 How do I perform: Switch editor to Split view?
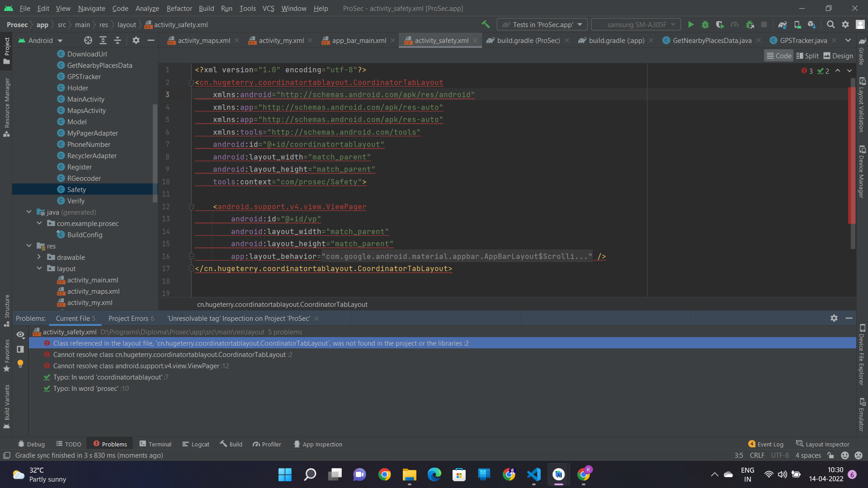[x=807, y=56]
